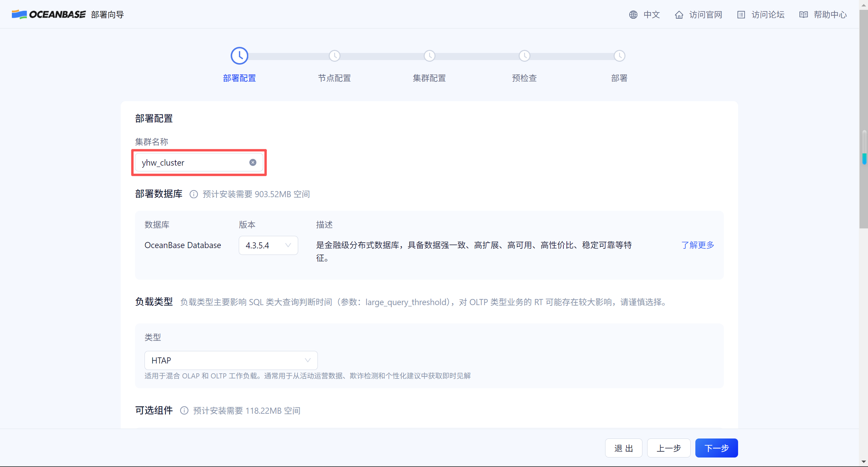Click the info icon beside 可选组件
Image resolution: width=868 pixels, height=467 pixels.
184,411
